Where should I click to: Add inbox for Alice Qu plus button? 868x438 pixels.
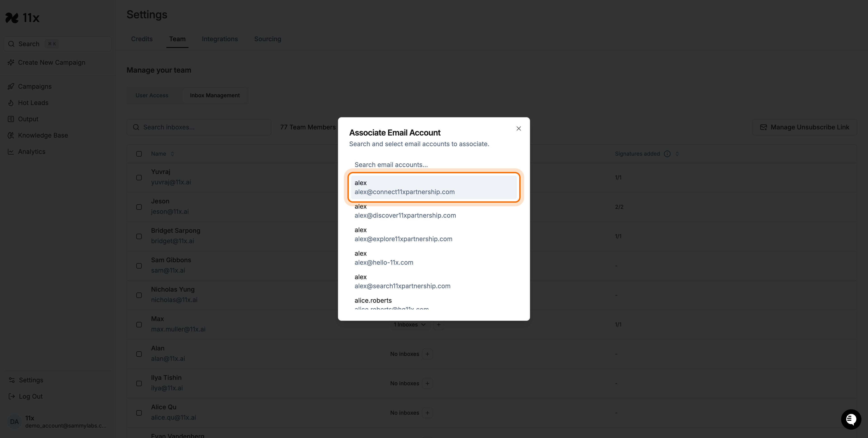[427, 413]
